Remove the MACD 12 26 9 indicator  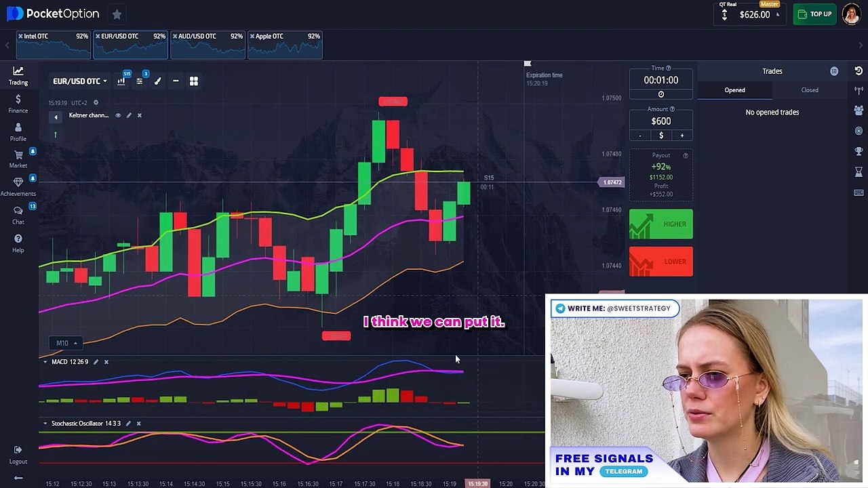pos(106,362)
